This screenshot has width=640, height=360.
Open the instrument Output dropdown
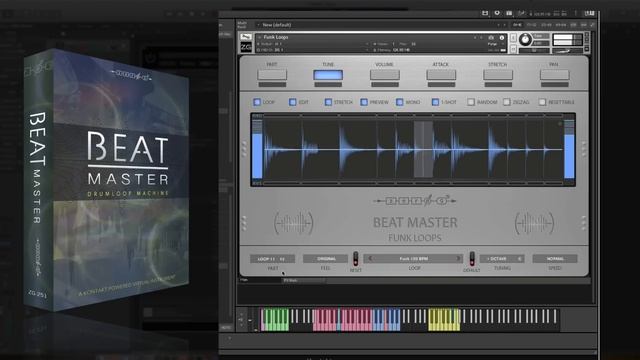click(x=313, y=44)
